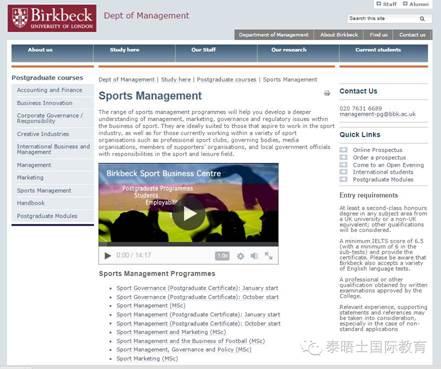
Task: Click the Birkbeck University of London logo
Action: pos(52,18)
